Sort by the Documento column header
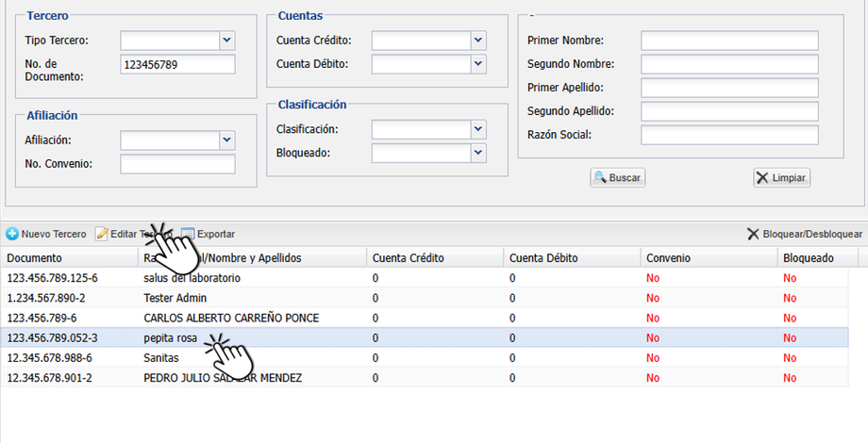This screenshot has height=443, width=868. [69, 258]
